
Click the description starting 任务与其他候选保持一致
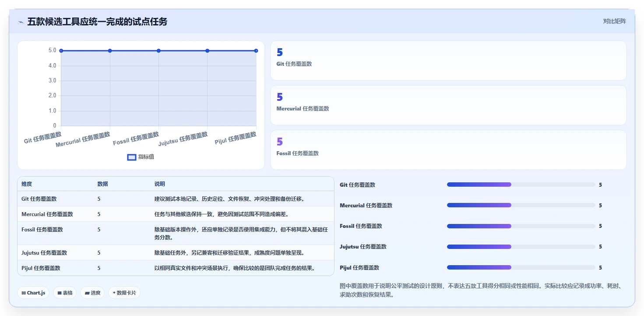[x=221, y=214]
